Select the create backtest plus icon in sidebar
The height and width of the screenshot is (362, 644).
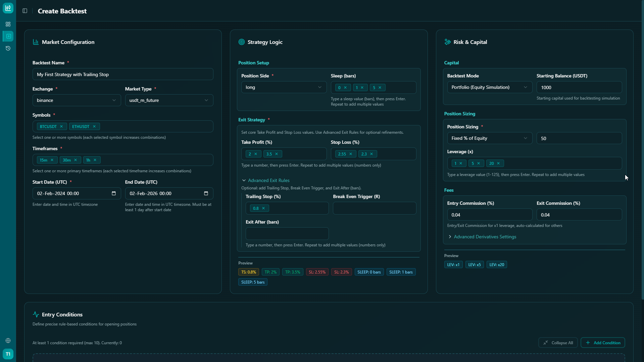pos(8,36)
